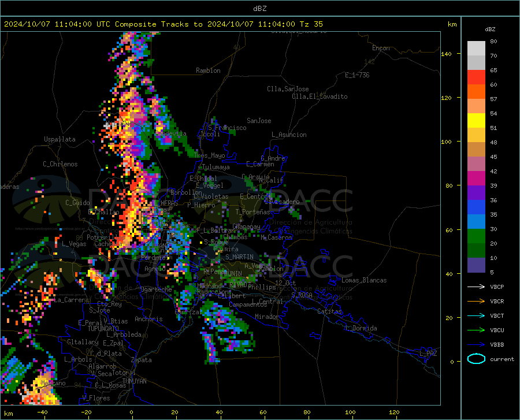Screen dimensions: 520x420
Task: Select the blue 35 dBZ color swatch
Action: tap(476, 207)
